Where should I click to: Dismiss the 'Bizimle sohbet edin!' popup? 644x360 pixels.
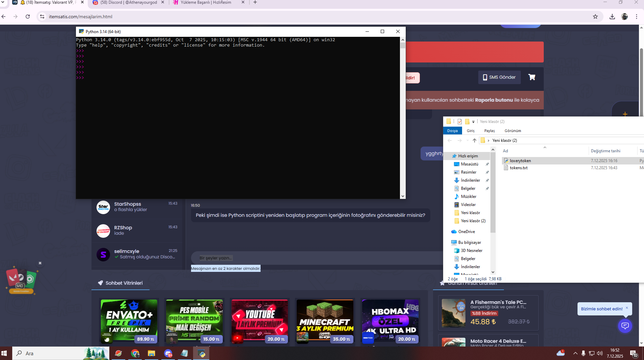coord(627,308)
